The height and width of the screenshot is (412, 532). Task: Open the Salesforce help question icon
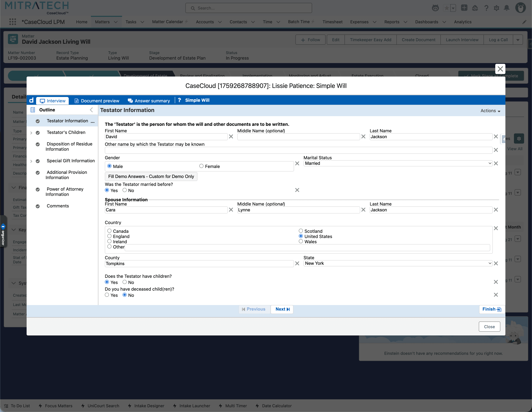coord(486,8)
